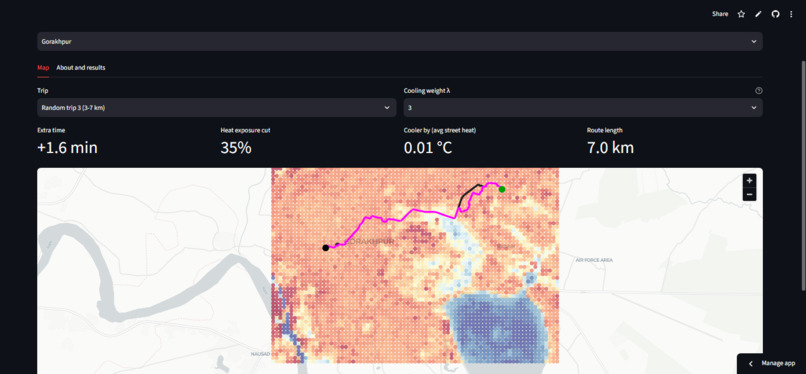Image resolution: width=806 pixels, height=374 pixels.
Task: Open the edit pencil icon
Action: (758, 14)
